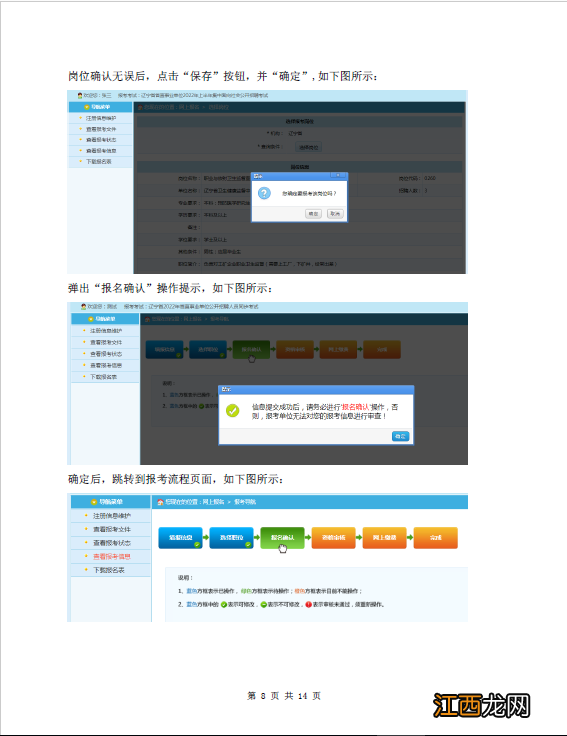The image size is (567, 736).
Task: Open 注册信息维护 in the third screenshot's menu
Action: point(111,516)
